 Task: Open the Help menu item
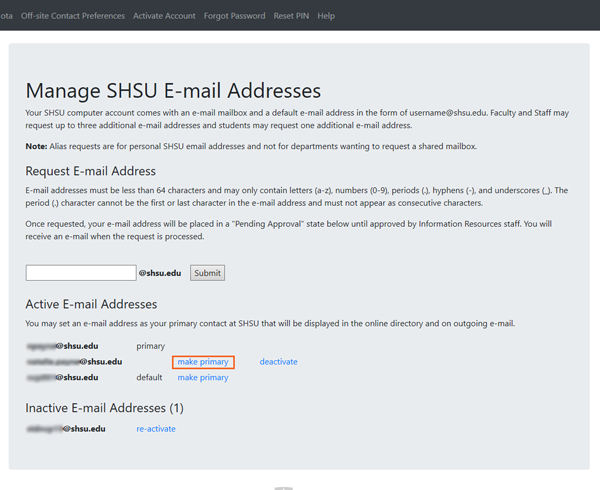point(326,16)
